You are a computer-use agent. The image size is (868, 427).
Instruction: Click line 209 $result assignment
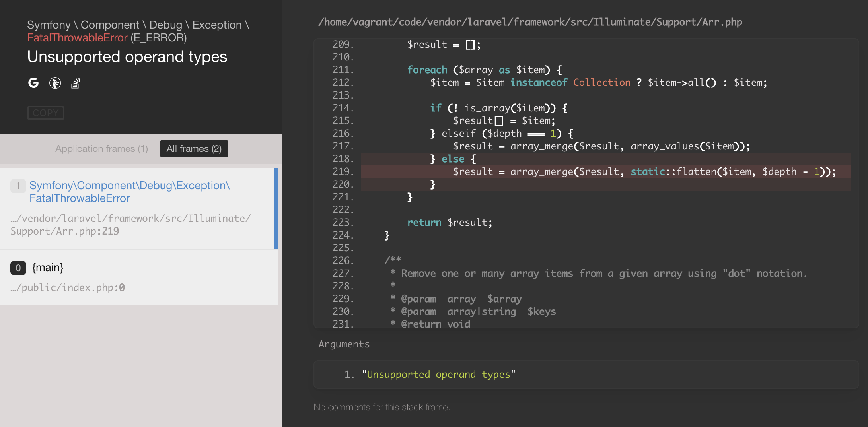(444, 45)
